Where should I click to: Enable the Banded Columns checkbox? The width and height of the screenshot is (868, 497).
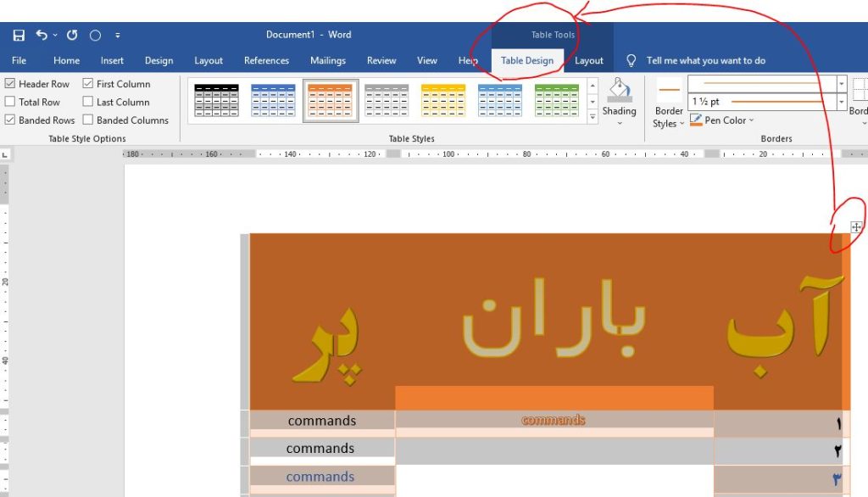coord(88,120)
